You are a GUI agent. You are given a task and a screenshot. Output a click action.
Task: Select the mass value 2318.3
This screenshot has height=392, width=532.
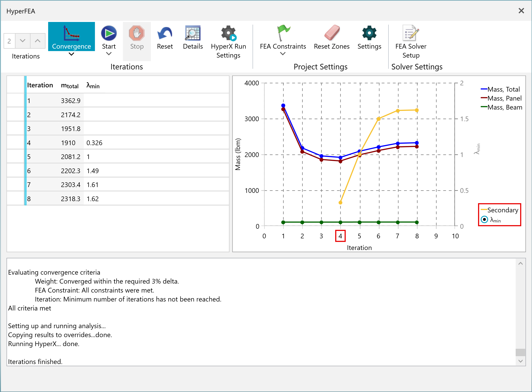(71, 199)
